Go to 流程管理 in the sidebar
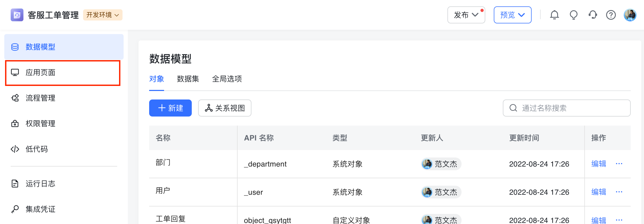The height and width of the screenshot is (224, 644). [x=40, y=98]
